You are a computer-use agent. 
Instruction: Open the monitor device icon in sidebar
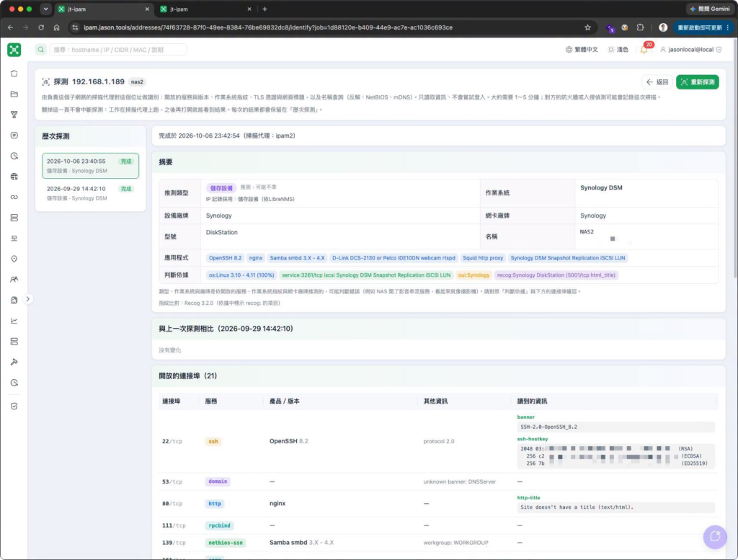coord(14,238)
